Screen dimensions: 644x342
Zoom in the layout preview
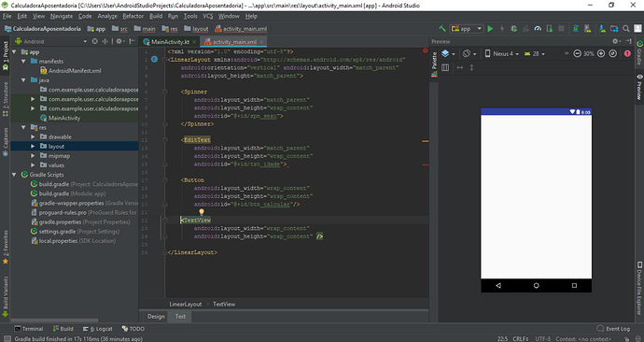pyautogui.click(x=601, y=54)
